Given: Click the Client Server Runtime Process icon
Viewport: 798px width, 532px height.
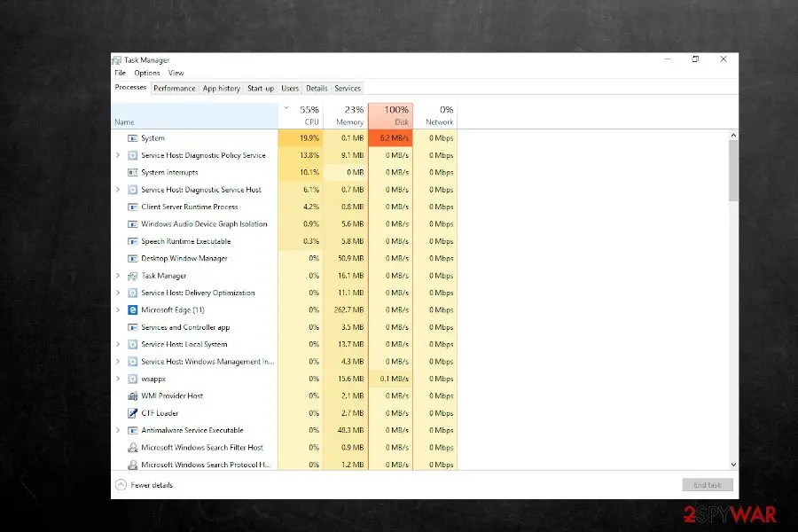Looking at the screenshot, I should pyautogui.click(x=132, y=207).
